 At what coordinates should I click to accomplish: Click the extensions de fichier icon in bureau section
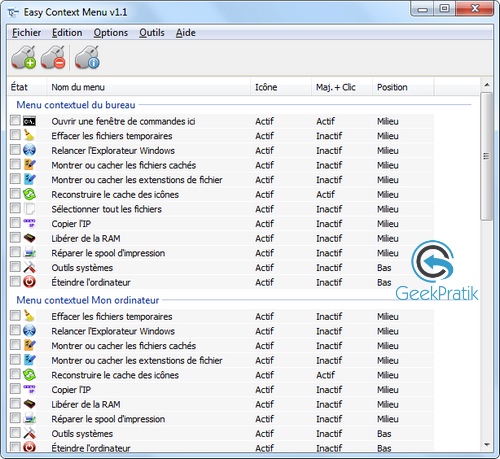tap(29, 180)
